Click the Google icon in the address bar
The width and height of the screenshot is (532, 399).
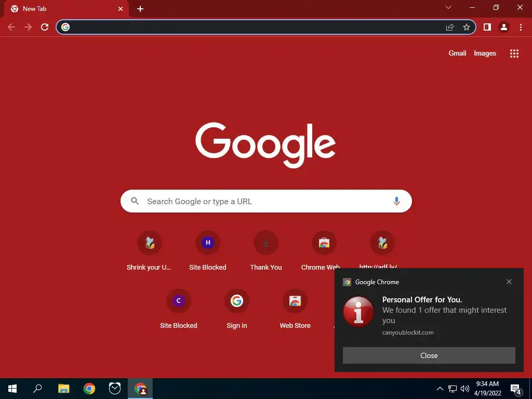[65, 27]
